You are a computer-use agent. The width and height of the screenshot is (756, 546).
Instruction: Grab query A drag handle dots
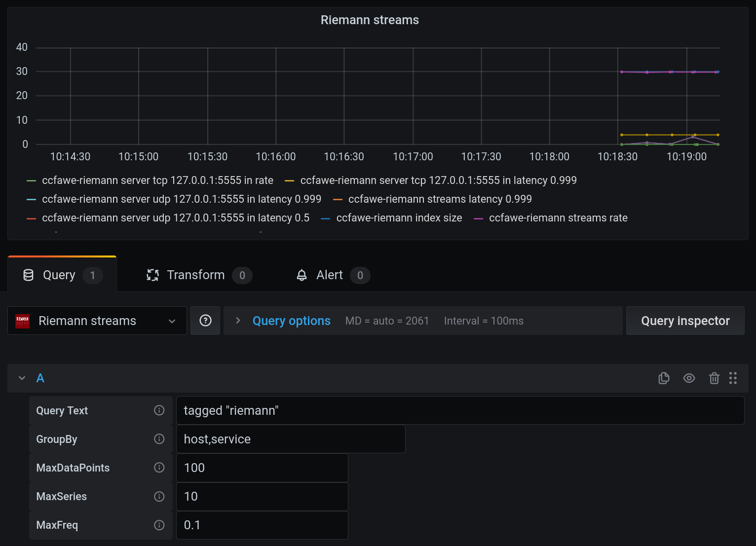coord(733,378)
